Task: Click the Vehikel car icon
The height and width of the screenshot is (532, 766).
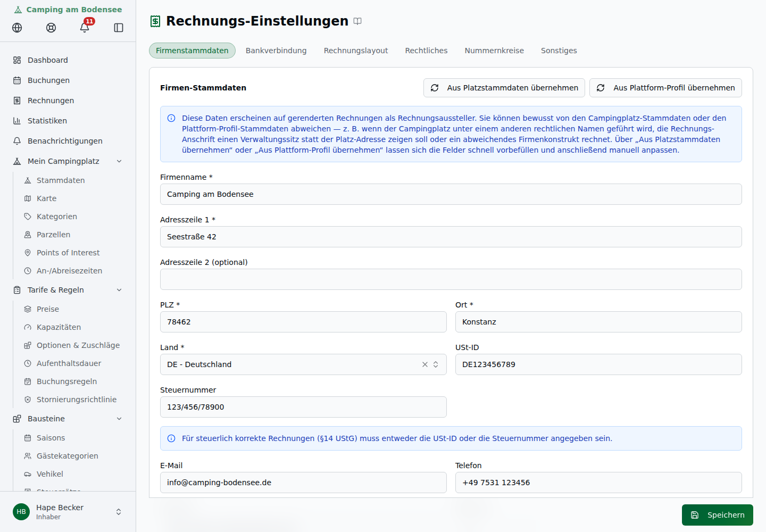Action: (x=28, y=474)
